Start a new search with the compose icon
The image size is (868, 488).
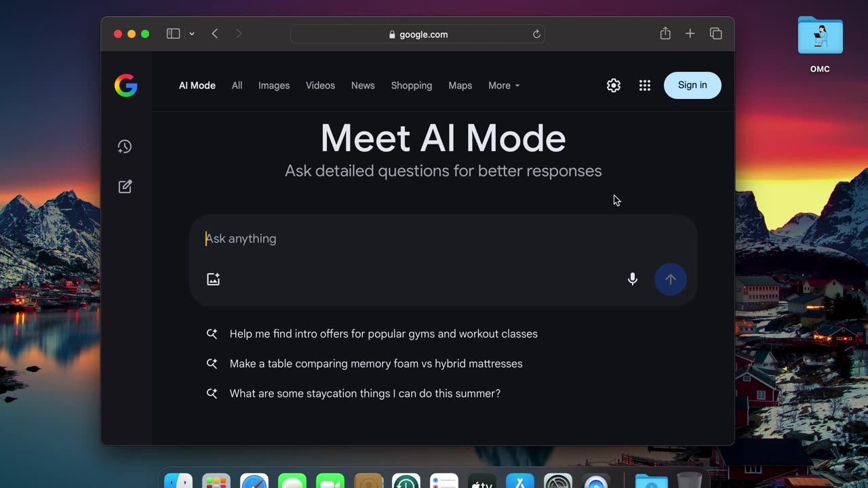click(125, 186)
